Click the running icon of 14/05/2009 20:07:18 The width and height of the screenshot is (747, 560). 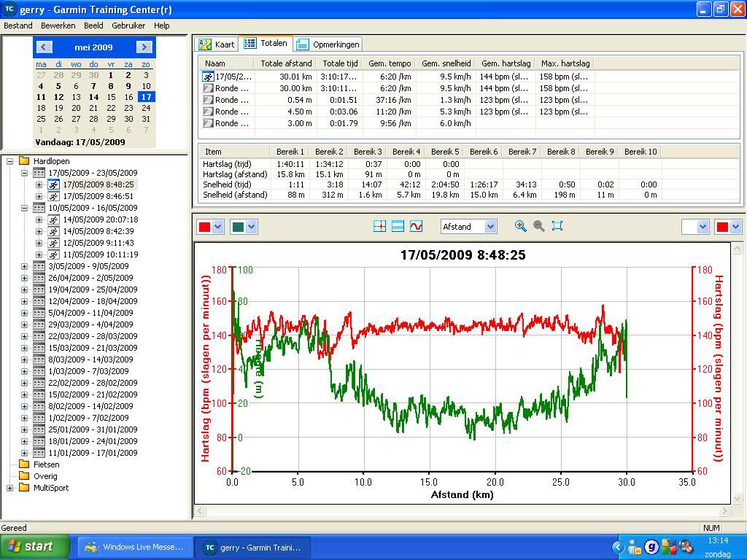coord(53,219)
